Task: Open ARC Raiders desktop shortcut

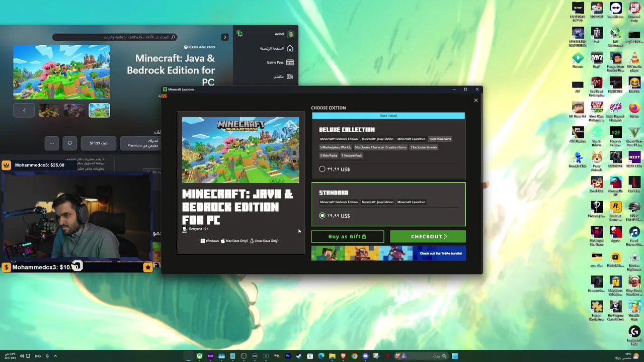Action: (578, 135)
